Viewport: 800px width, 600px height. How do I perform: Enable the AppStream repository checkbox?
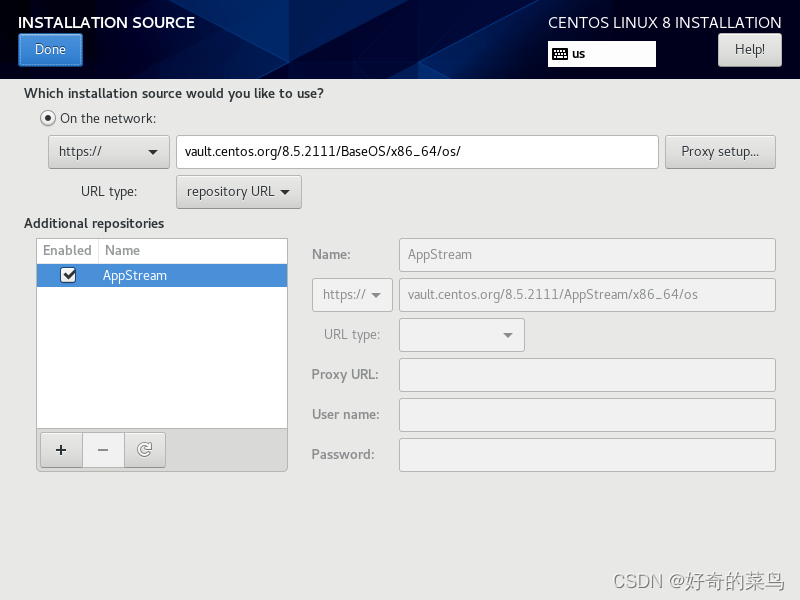coord(66,275)
